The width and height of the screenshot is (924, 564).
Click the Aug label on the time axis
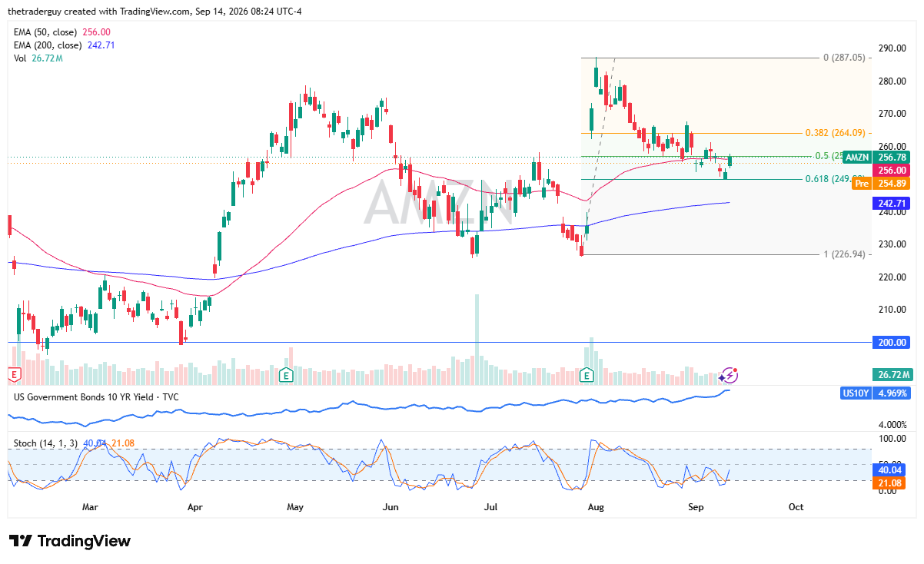point(595,507)
